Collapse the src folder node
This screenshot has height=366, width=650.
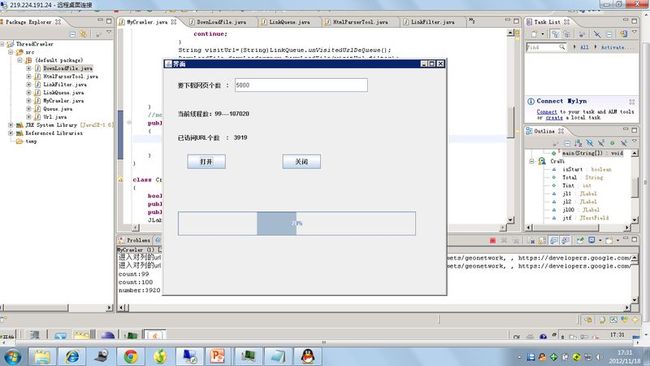coord(11,52)
